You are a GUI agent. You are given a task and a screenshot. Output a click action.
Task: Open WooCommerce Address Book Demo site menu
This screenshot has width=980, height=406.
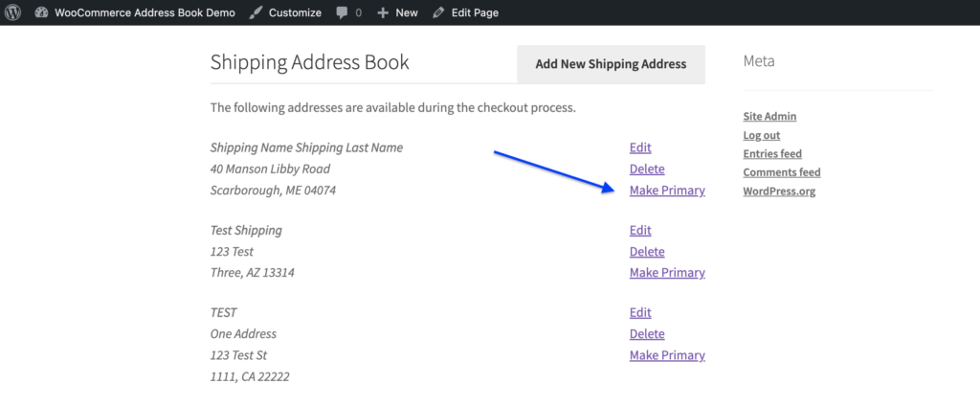[145, 12]
